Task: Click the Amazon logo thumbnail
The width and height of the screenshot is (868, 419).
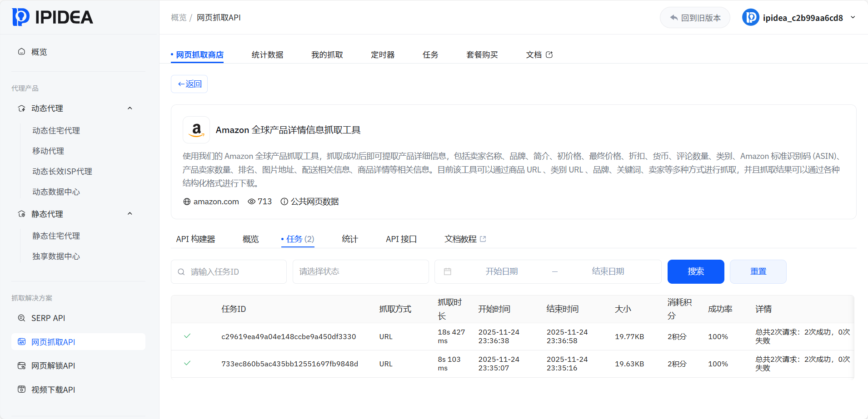Action: click(x=196, y=130)
